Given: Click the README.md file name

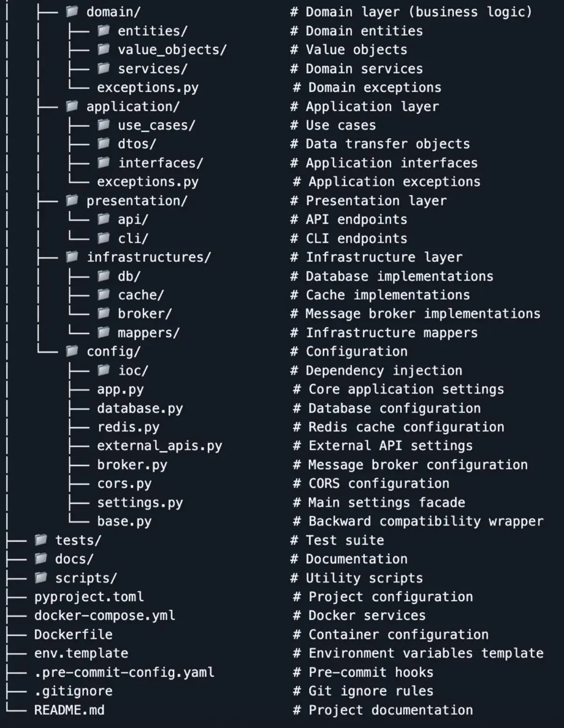Looking at the screenshot, I should (69, 710).
